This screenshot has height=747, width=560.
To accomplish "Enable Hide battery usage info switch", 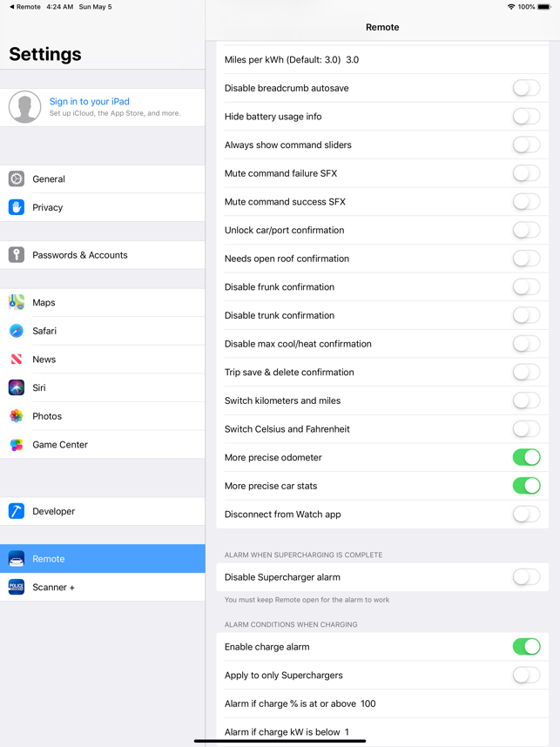I will point(526,117).
